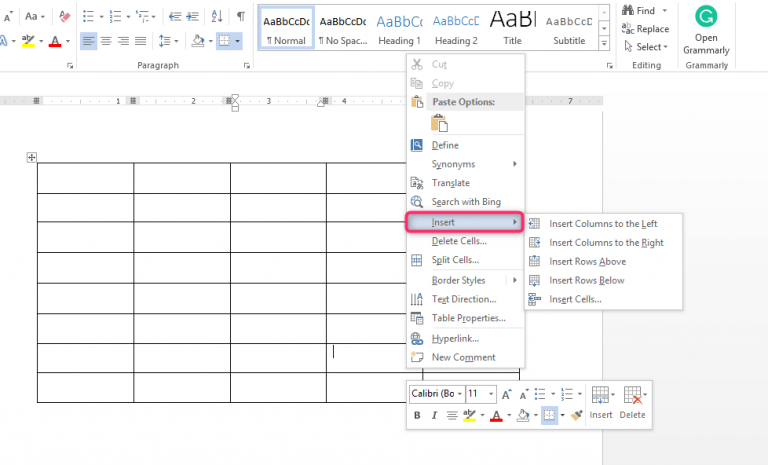Click the Sort A-Z icon
Screen dimensions: 768x465
pos(216,16)
